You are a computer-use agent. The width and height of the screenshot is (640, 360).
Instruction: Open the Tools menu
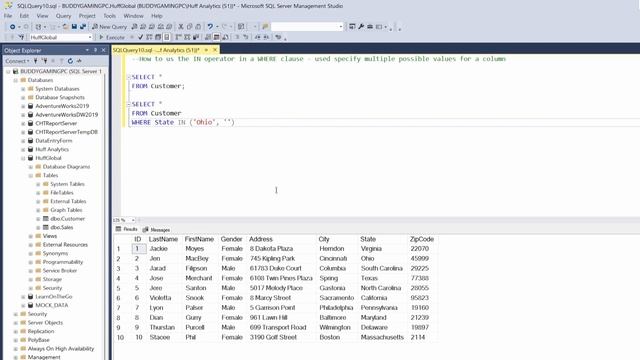[109, 16]
